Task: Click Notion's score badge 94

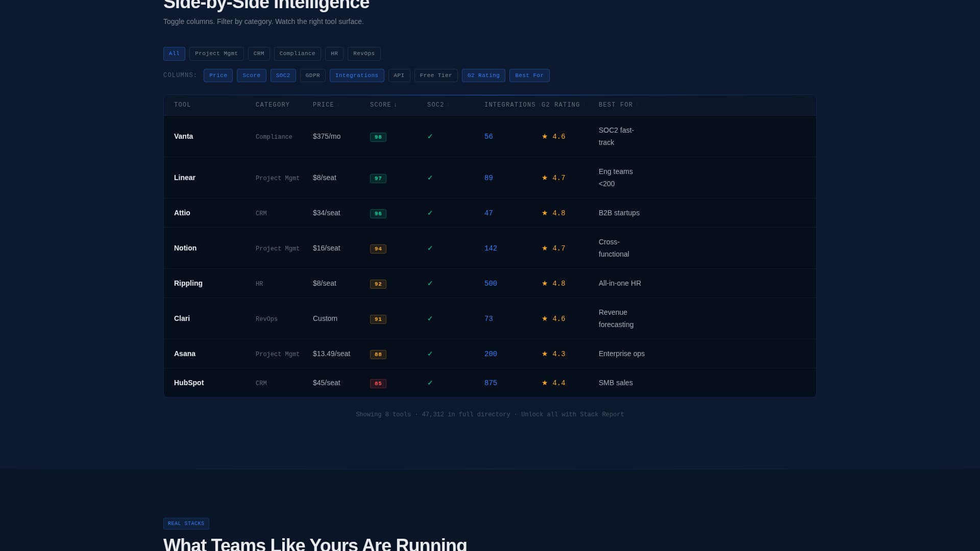Action: pos(378,249)
